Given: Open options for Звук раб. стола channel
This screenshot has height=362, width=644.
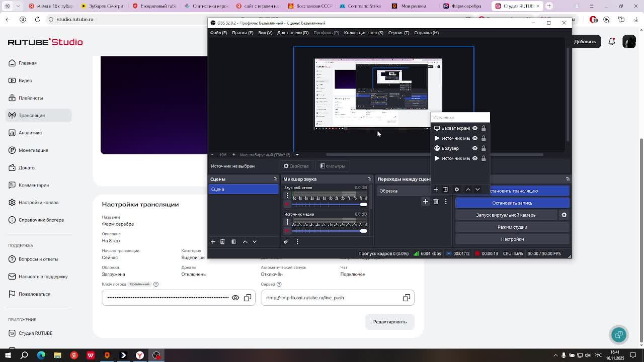Looking at the screenshot, I should (287, 196).
